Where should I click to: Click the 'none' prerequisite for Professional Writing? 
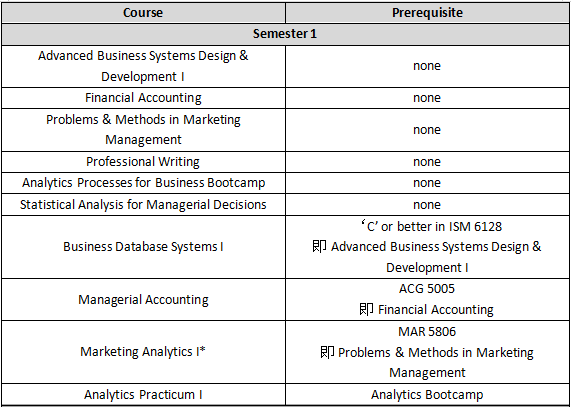pyautogui.click(x=427, y=162)
